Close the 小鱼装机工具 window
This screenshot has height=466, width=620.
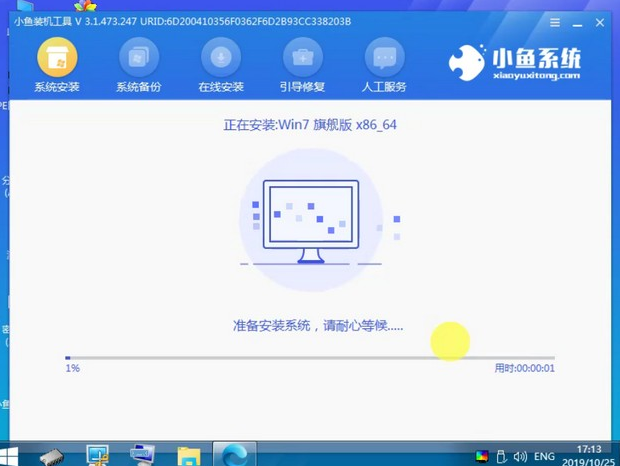point(600,23)
